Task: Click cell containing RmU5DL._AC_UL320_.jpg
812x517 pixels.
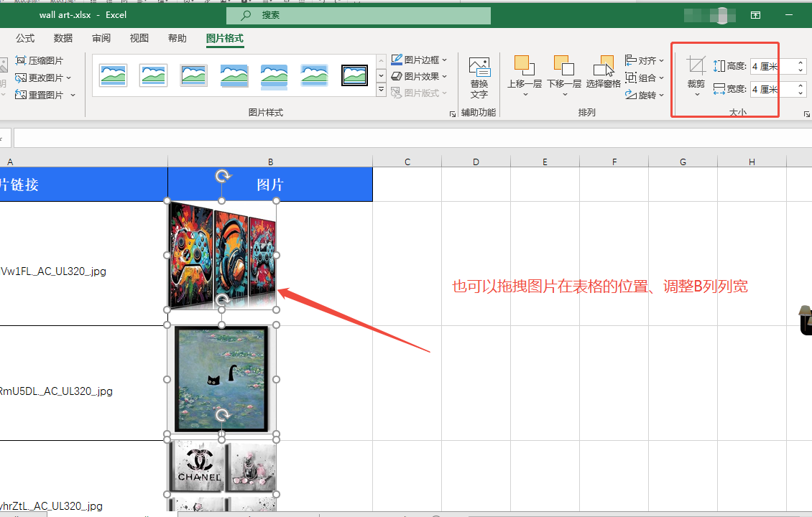Action: 84,383
